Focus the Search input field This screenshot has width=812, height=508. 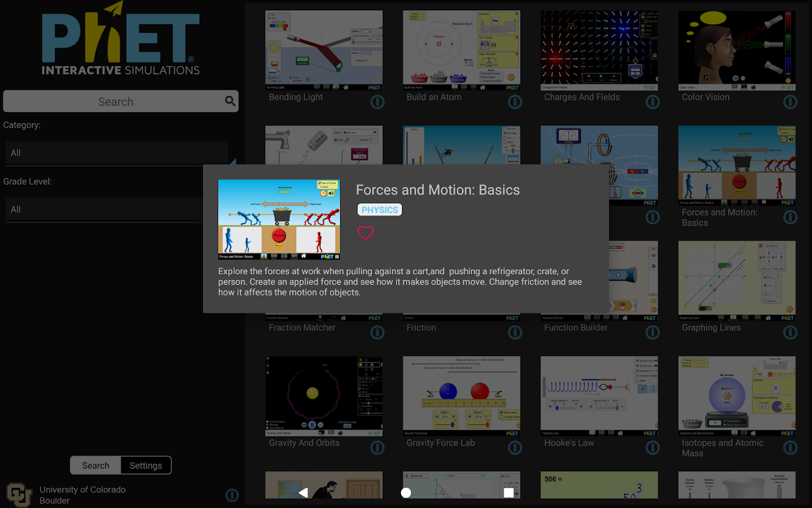121,101
